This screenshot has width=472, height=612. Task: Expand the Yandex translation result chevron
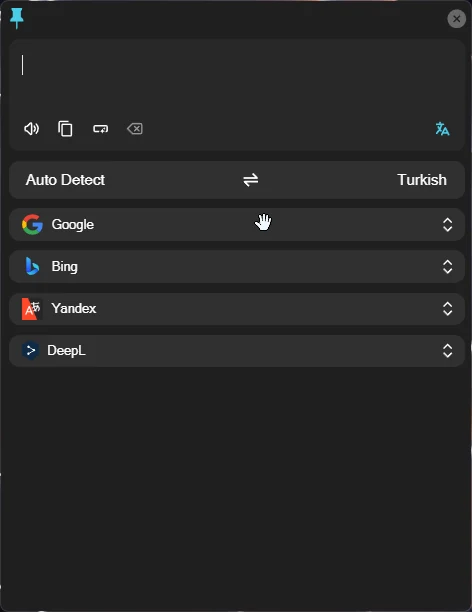point(447,309)
